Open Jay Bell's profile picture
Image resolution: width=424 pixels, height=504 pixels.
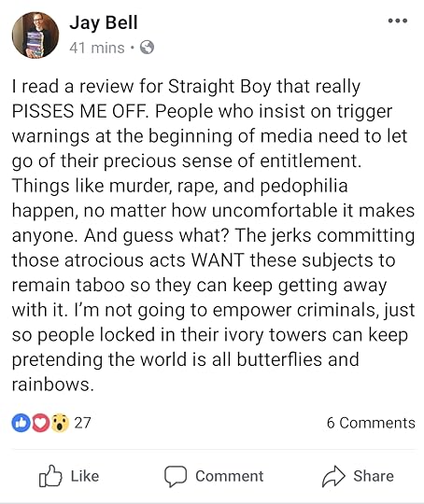tap(35, 35)
